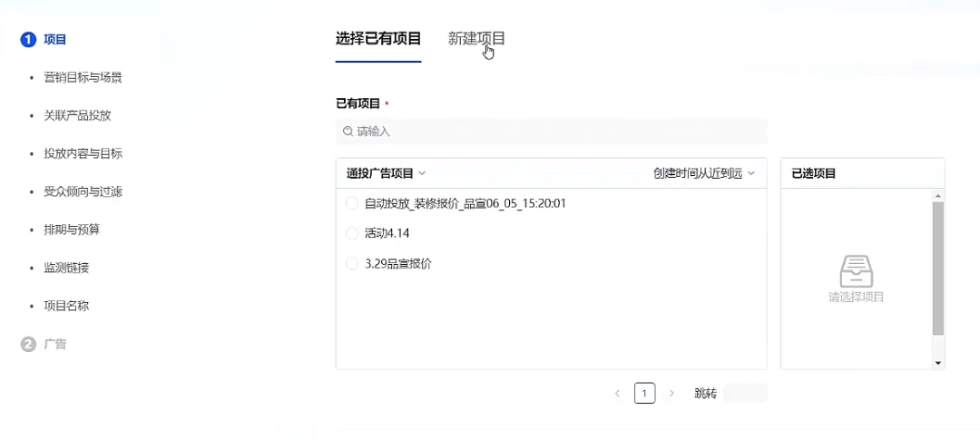Expand 创建时间从近到远 sort dropdown
This screenshot has height=440, width=980.
click(703, 173)
